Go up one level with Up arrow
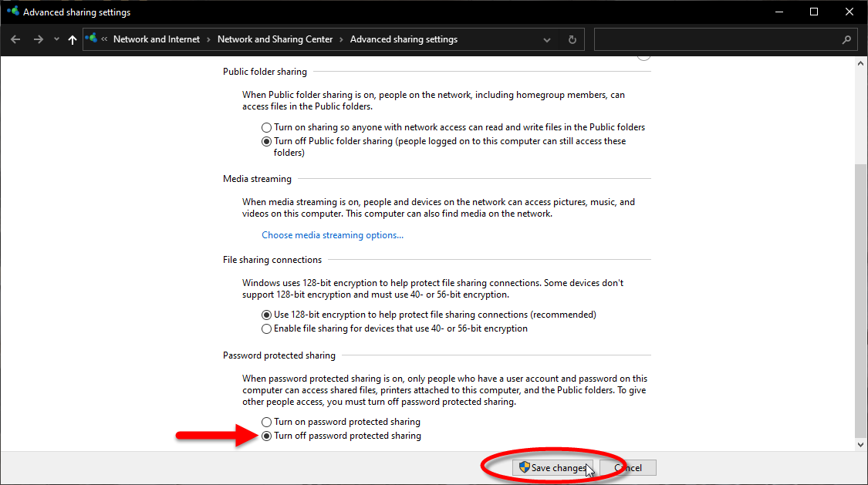 (72, 39)
